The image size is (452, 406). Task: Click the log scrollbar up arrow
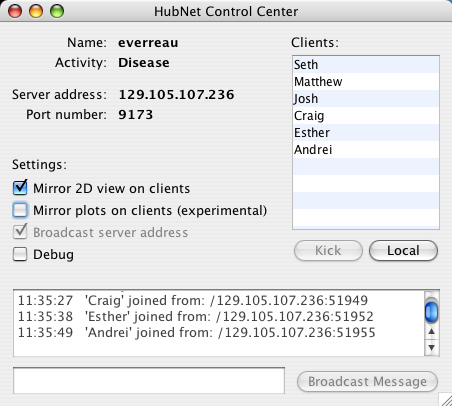pyautogui.click(x=431, y=332)
